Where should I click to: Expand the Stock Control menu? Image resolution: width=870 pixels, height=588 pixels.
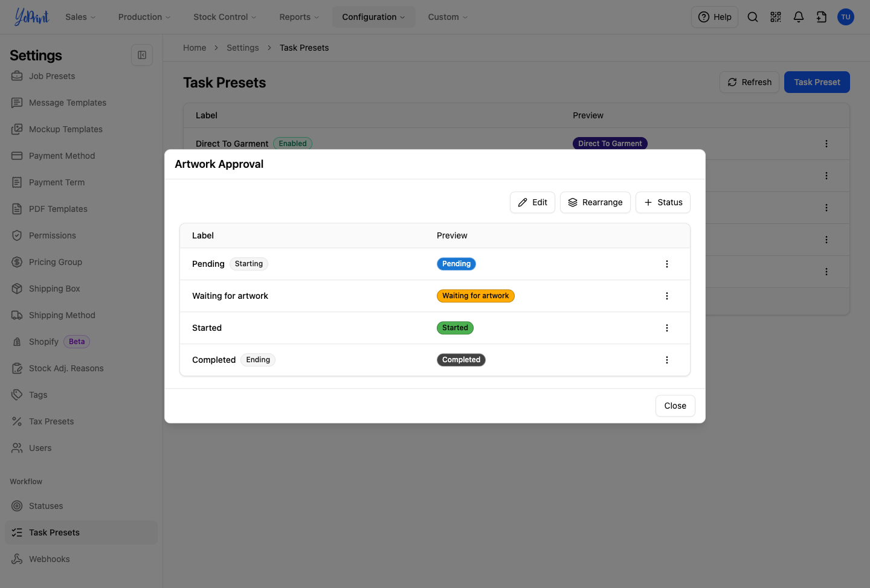[x=225, y=17]
